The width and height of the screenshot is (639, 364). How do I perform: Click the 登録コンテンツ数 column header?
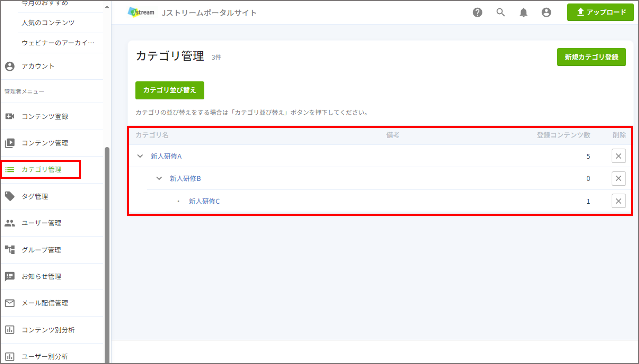click(x=563, y=135)
